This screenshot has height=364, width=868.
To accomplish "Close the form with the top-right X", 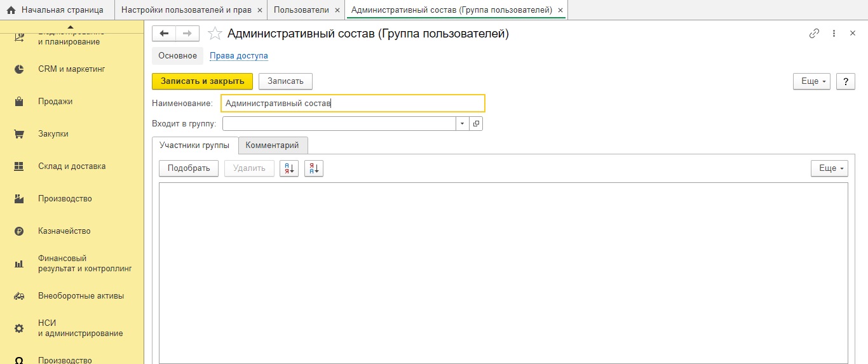I will pyautogui.click(x=853, y=34).
